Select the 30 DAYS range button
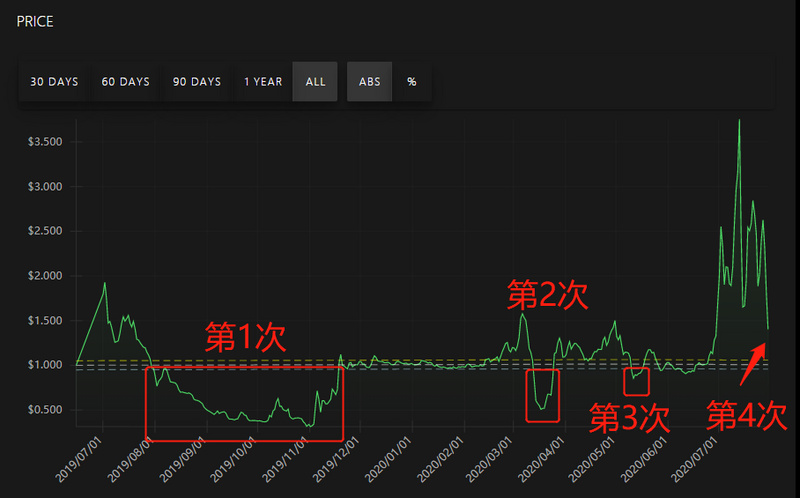The image size is (800, 498). pyautogui.click(x=54, y=82)
